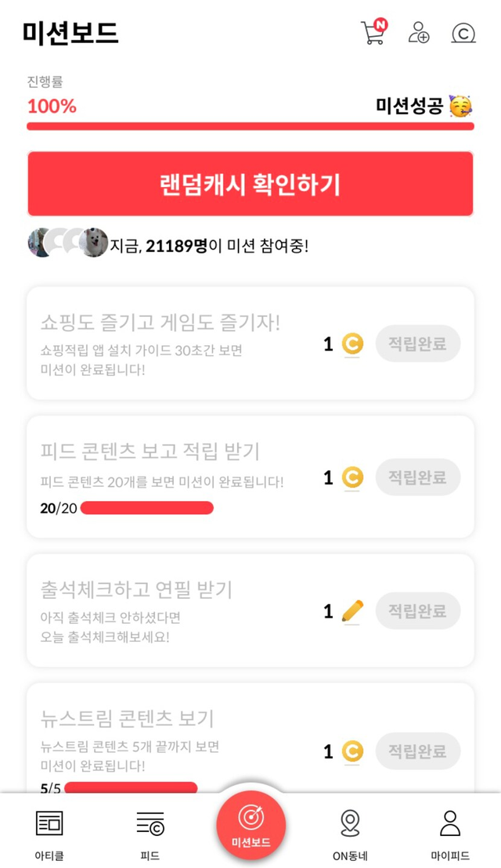Tap the add friend icon
The width and height of the screenshot is (501, 868).
(419, 33)
